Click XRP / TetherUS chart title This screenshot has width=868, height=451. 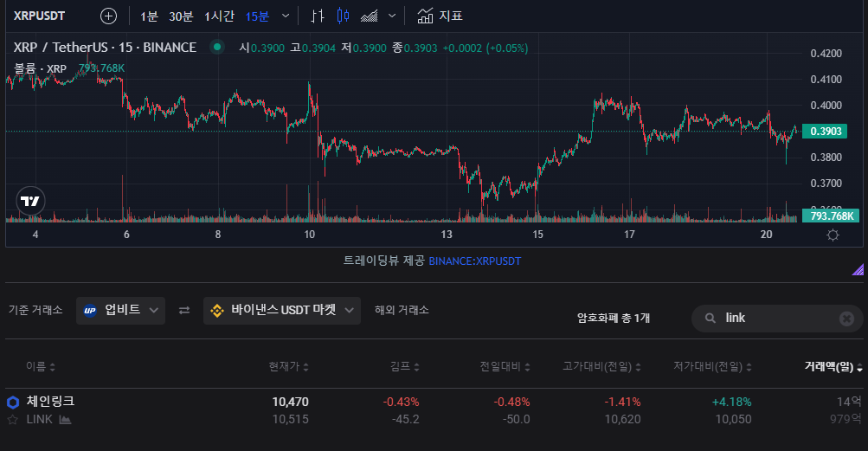[106, 48]
